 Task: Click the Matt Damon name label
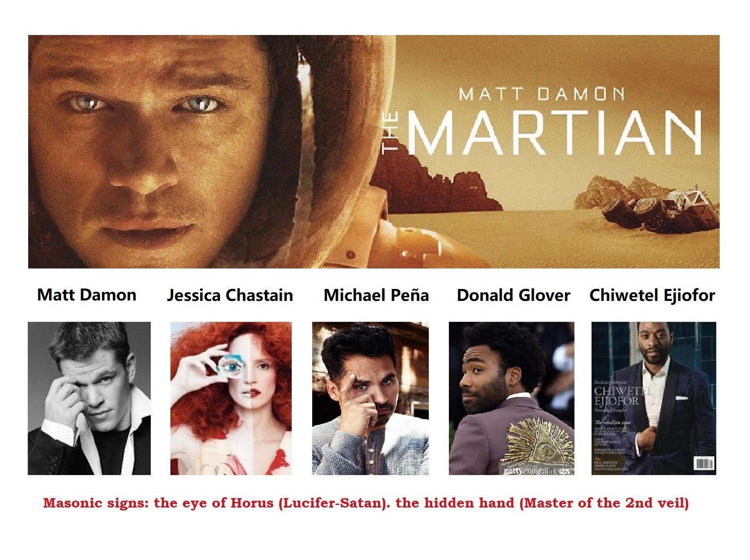[87, 295]
